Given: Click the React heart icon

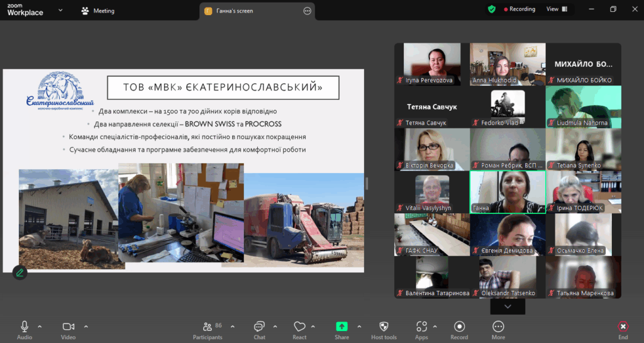Looking at the screenshot, I should 299,327.
